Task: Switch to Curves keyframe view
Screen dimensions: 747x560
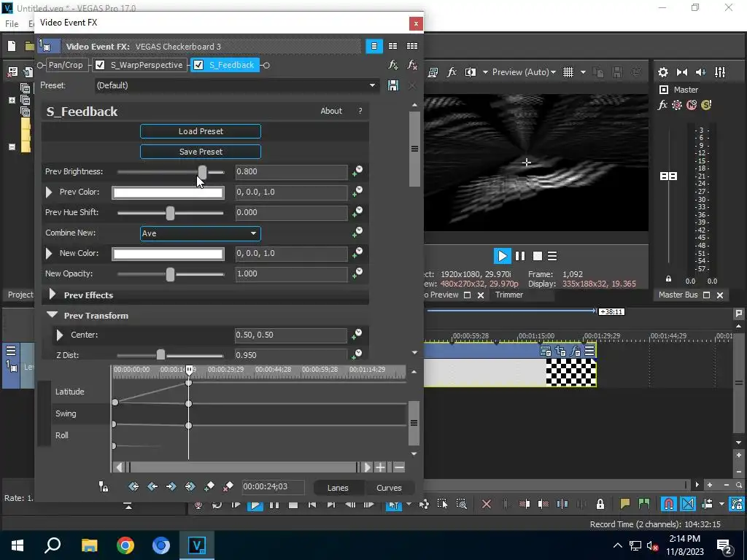Action: [389, 488]
